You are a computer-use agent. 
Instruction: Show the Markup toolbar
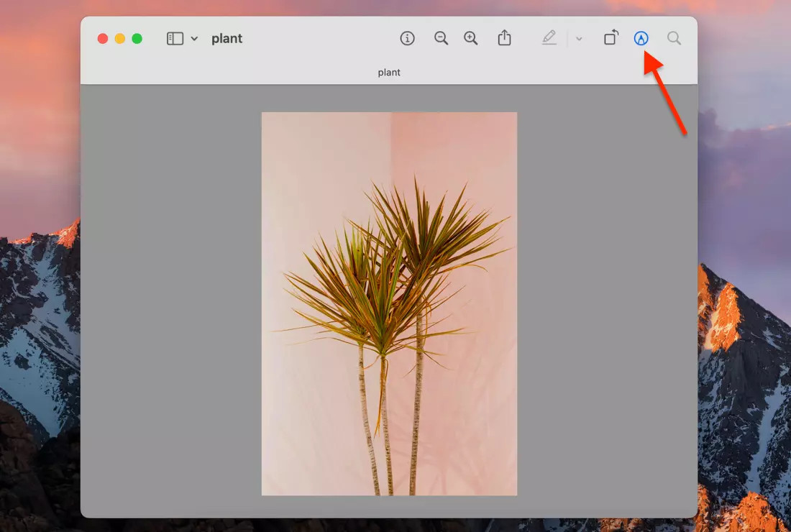pyautogui.click(x=641, y=39)
